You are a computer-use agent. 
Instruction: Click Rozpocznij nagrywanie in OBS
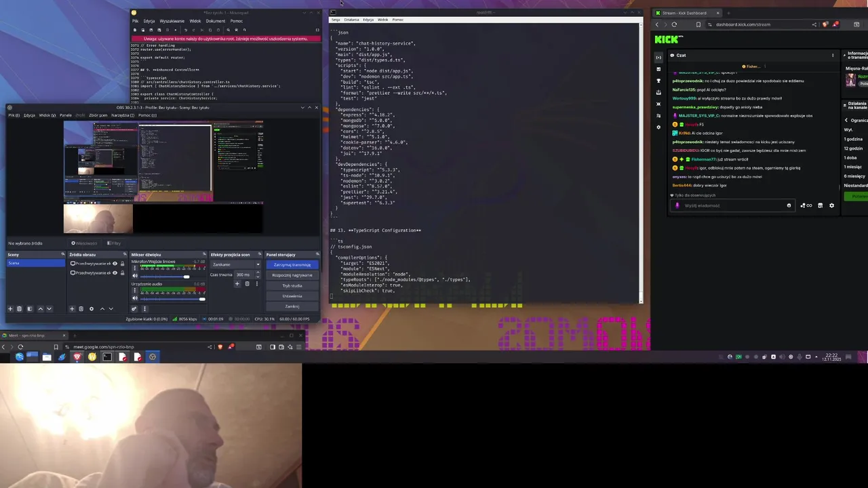[292, 275]
